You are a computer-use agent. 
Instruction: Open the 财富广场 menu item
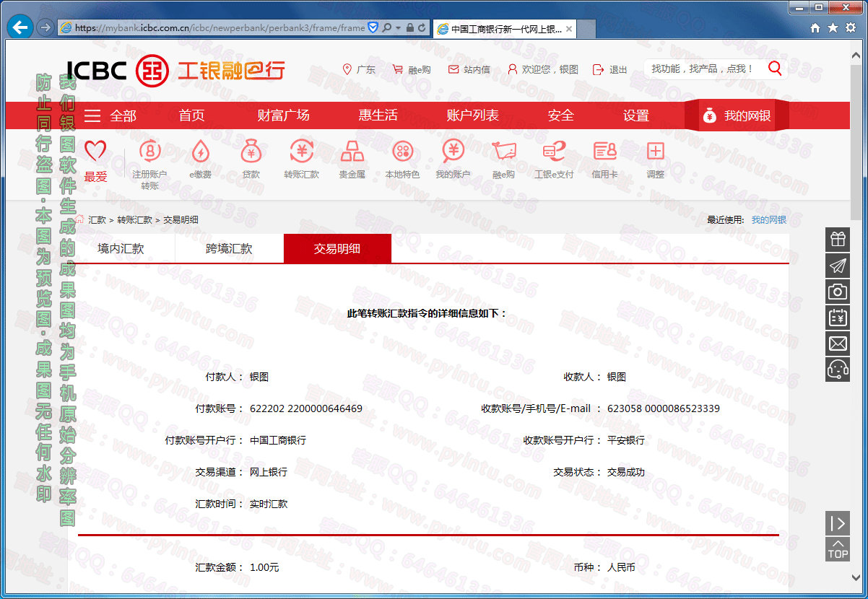[283, 115]
